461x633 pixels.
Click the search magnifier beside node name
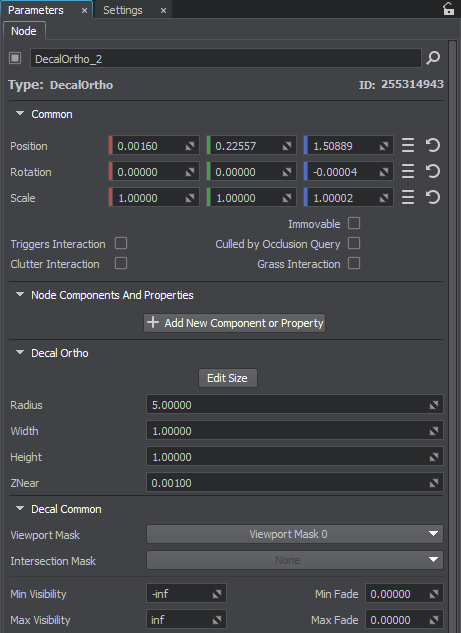coord(433,58)
